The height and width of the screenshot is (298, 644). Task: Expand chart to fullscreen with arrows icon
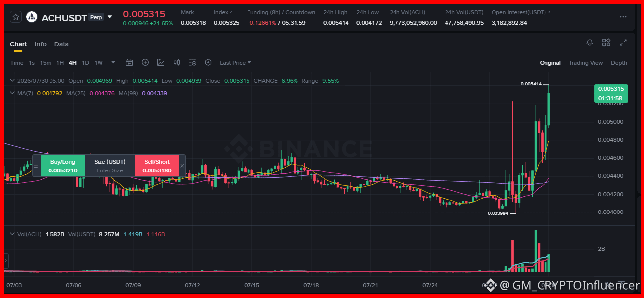click(x=623, y=43)
